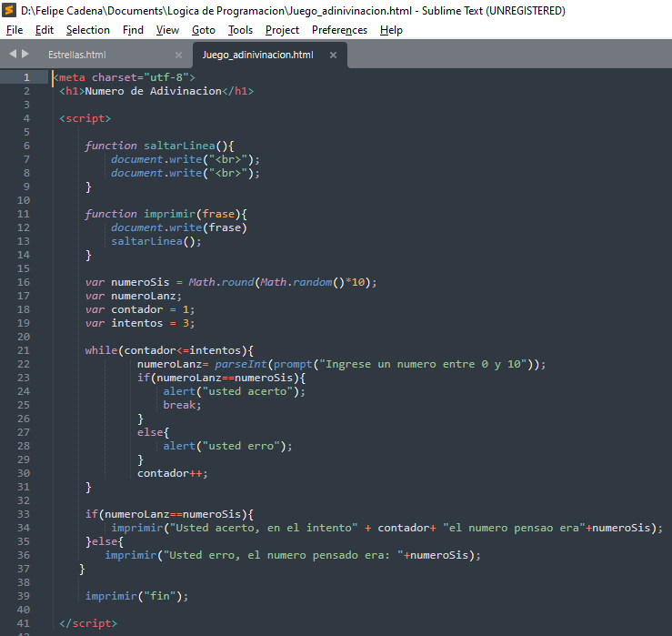The image size is (672, 636).
Task: Open the Find menu
Action: click(x=133, y=30)
